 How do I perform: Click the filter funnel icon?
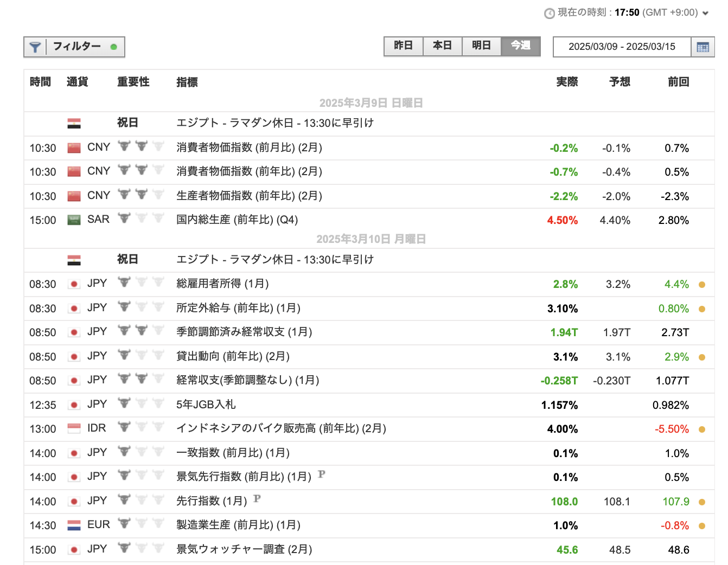[x=35, y=47]
